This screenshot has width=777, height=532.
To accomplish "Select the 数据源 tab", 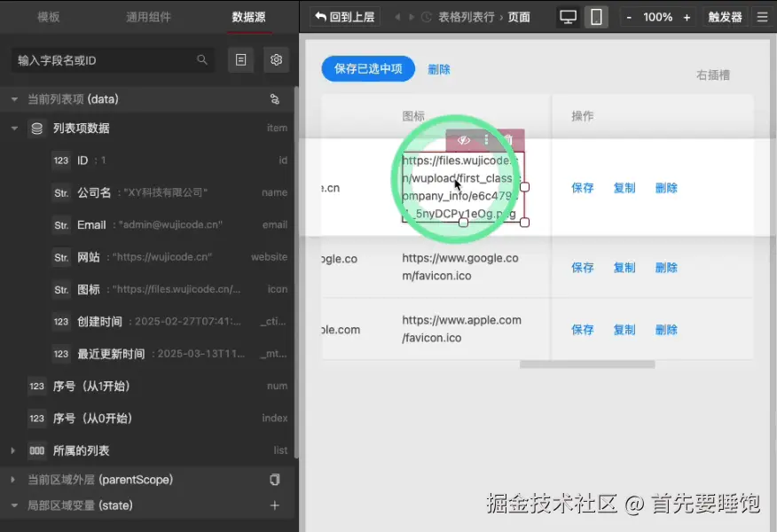I will pos(248,17).
